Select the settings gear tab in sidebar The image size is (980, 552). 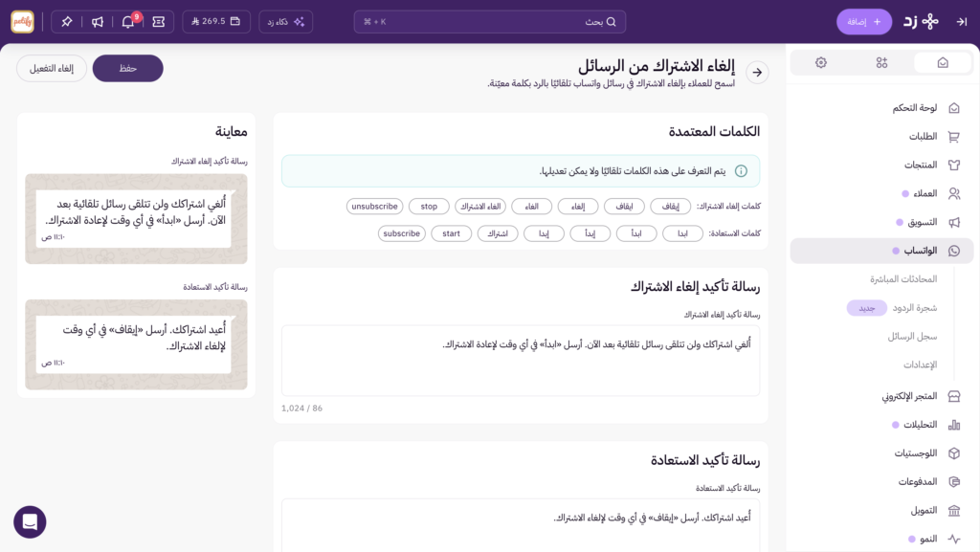tap(820, 62)
